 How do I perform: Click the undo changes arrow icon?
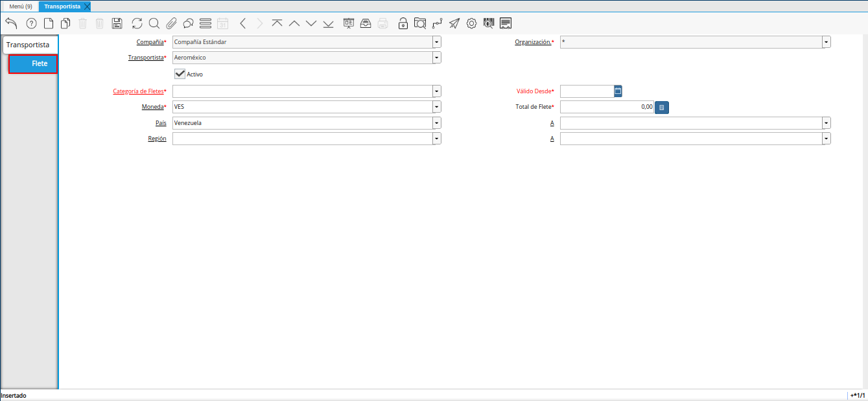click(11, 23)
